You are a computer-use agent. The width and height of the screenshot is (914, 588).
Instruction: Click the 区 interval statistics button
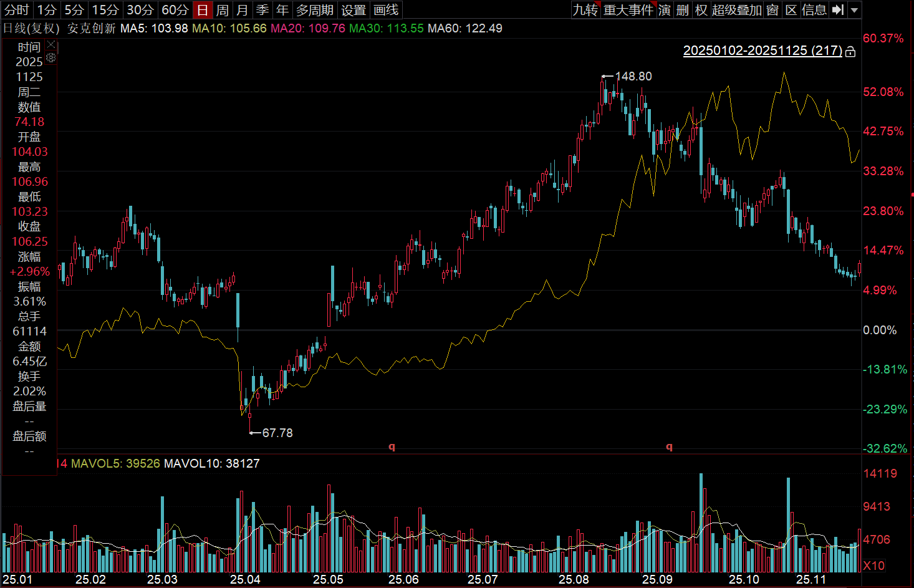pyautogui.click(x=791, y=10)
